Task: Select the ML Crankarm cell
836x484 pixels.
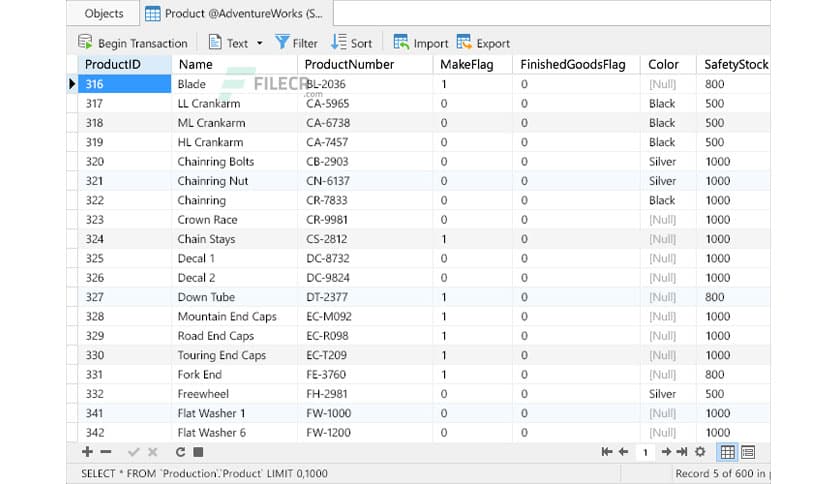Action: click(x=235, y=123)
